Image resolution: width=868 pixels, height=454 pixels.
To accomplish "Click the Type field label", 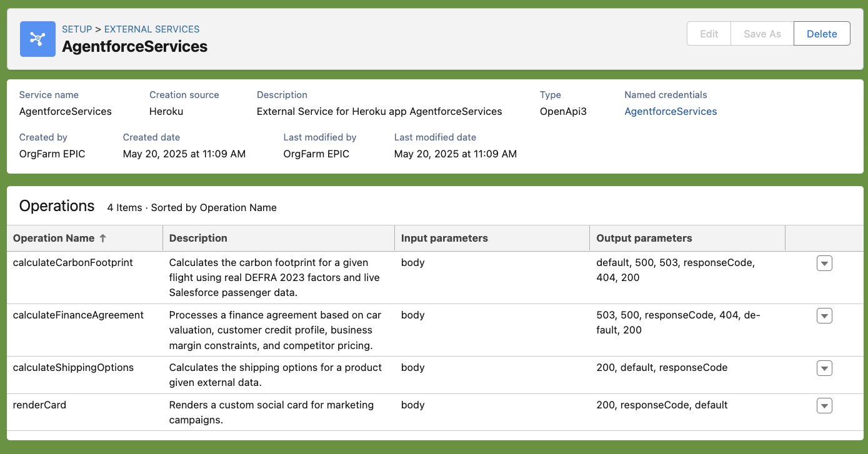I will coord(551,95).
